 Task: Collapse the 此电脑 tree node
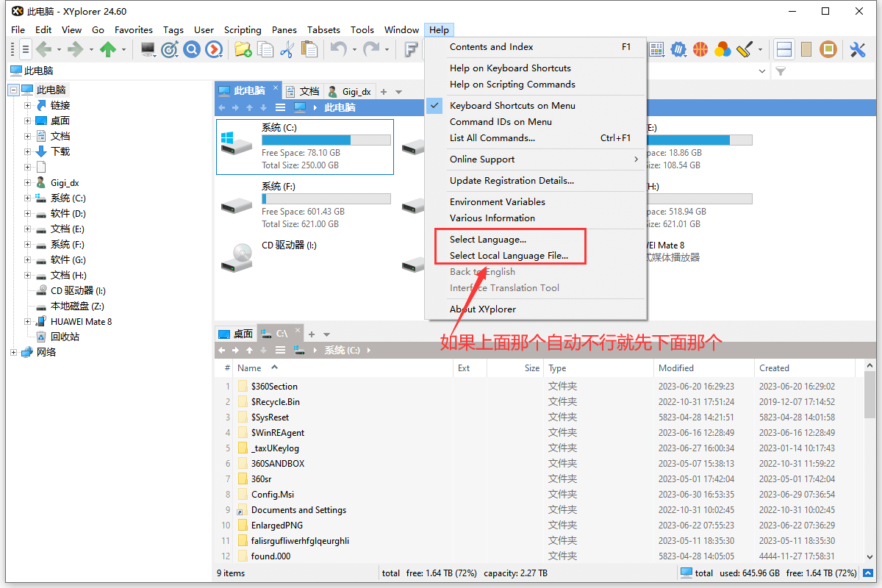[x=12, y=90]
